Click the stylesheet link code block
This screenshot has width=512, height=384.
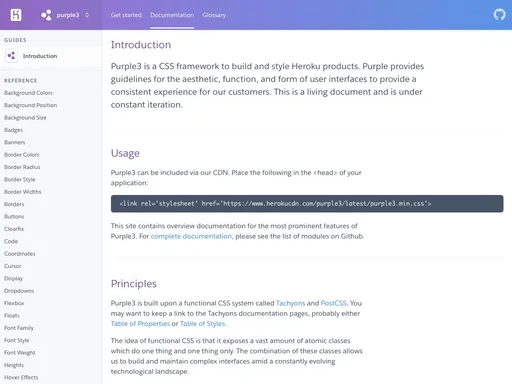tap(307, 204)
